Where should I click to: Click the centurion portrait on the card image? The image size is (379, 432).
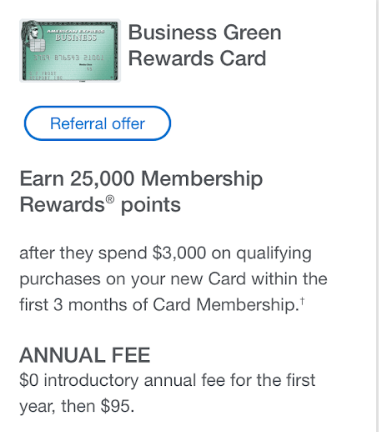click(x=31, y=32)
